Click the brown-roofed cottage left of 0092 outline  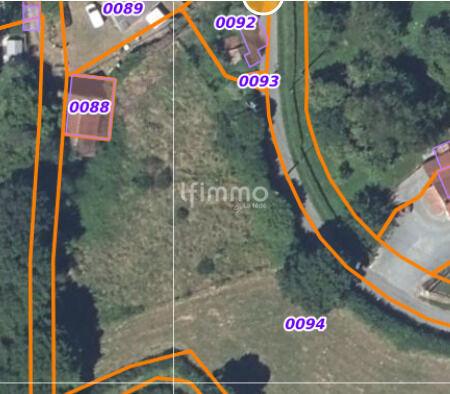(x=232, y=49)
